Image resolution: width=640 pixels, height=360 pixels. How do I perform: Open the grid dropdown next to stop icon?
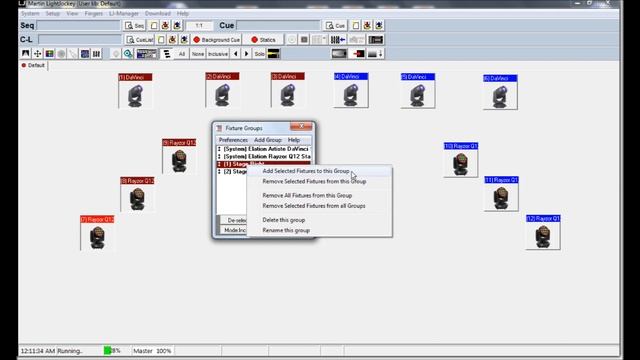(x=319, y=40)
